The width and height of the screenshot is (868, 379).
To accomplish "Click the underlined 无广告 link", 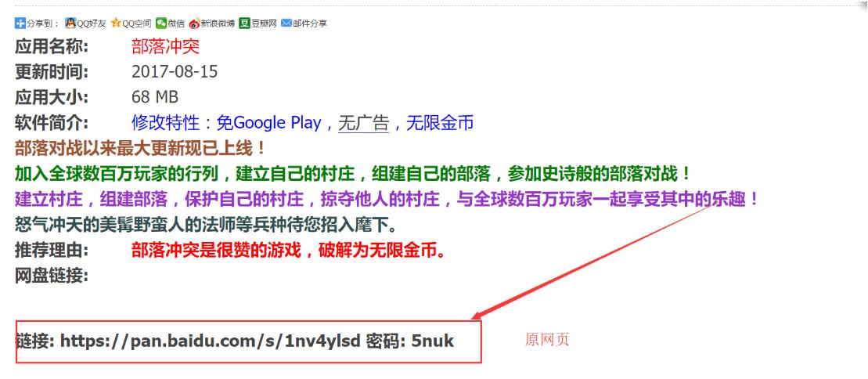I will pos(364,122).
